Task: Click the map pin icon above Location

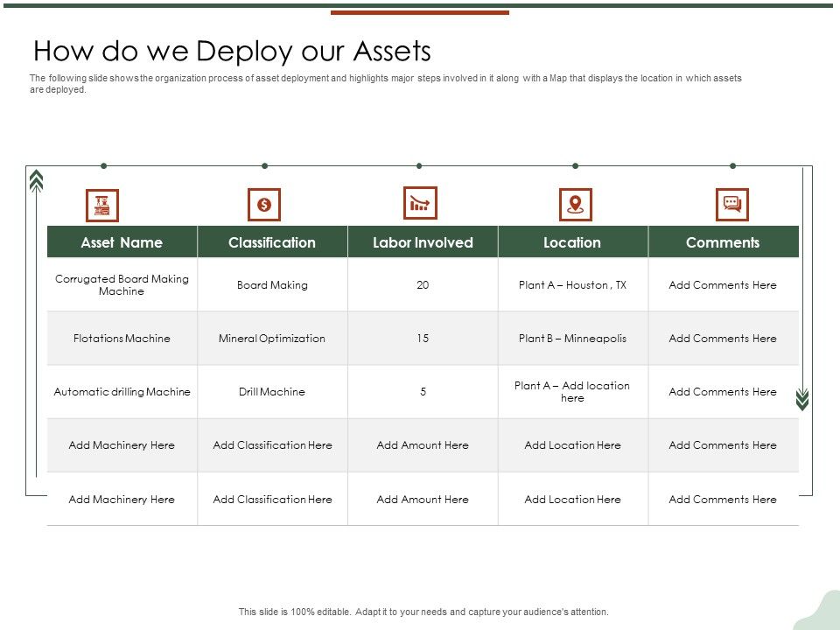Action: coord(576,205)
